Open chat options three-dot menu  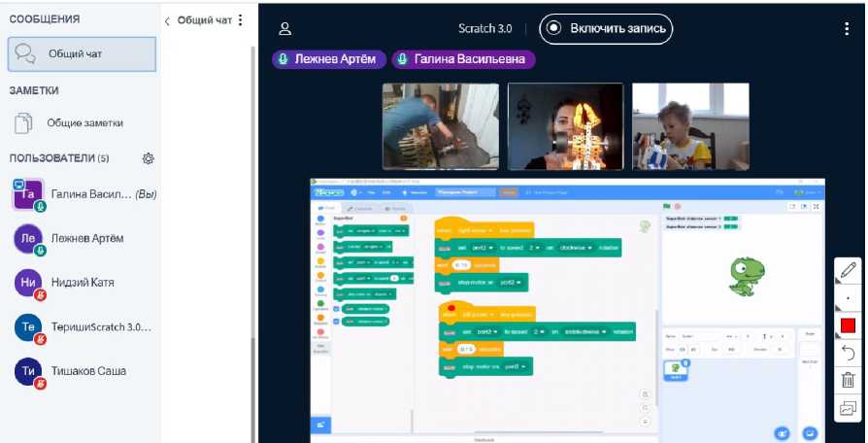tap(240, 20)
